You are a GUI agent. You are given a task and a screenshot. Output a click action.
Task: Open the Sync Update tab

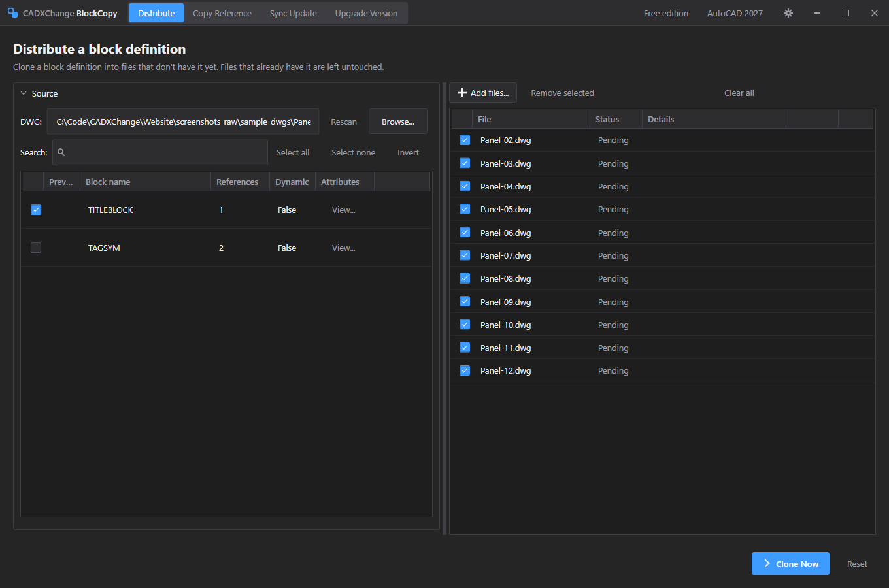294,13
